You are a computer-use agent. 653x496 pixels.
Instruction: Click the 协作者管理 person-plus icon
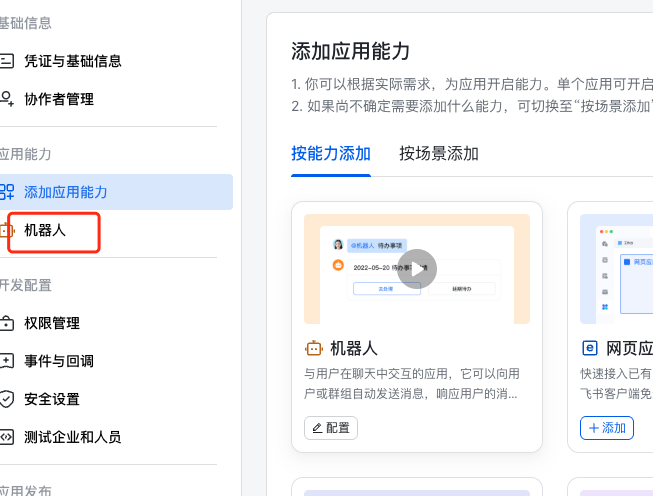pos(6,99)
